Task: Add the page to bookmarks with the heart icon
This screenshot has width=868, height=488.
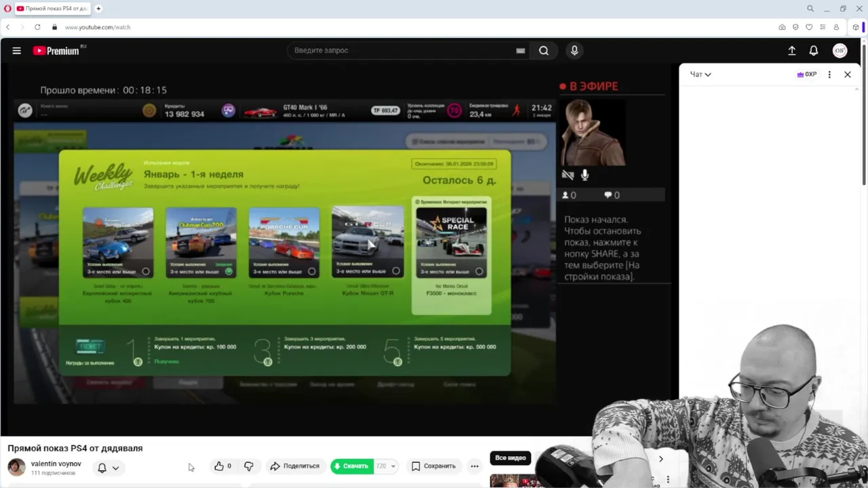Action: click(809, 27)
